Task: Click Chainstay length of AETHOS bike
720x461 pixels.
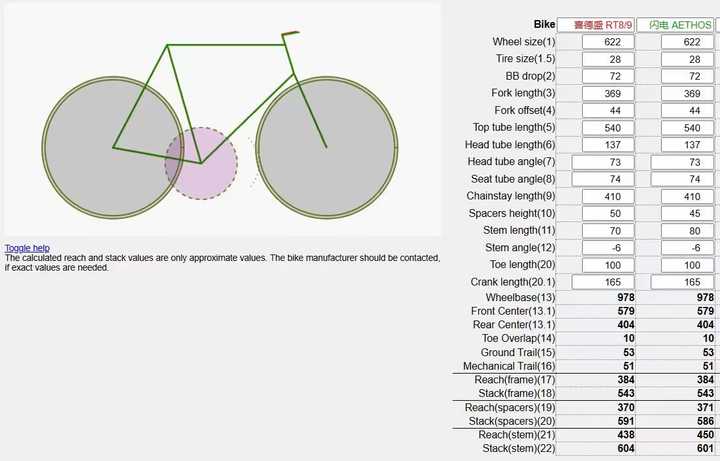Action: coord(686,196)
